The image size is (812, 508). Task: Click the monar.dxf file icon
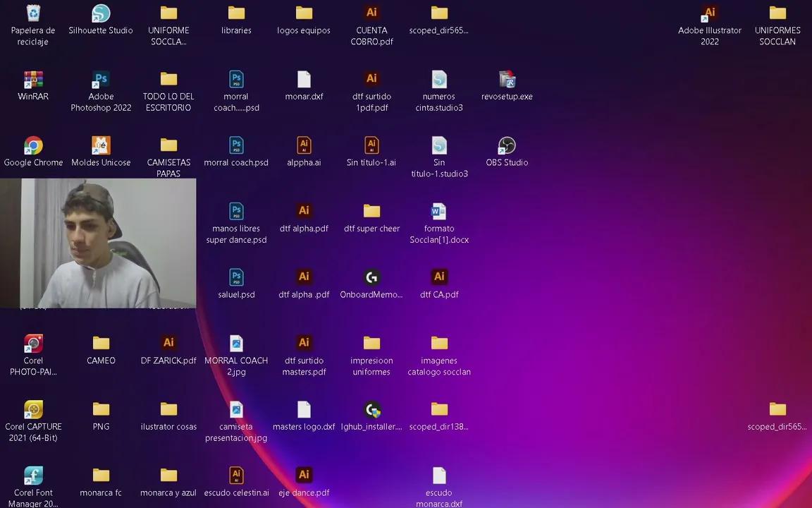coord(304,79)
